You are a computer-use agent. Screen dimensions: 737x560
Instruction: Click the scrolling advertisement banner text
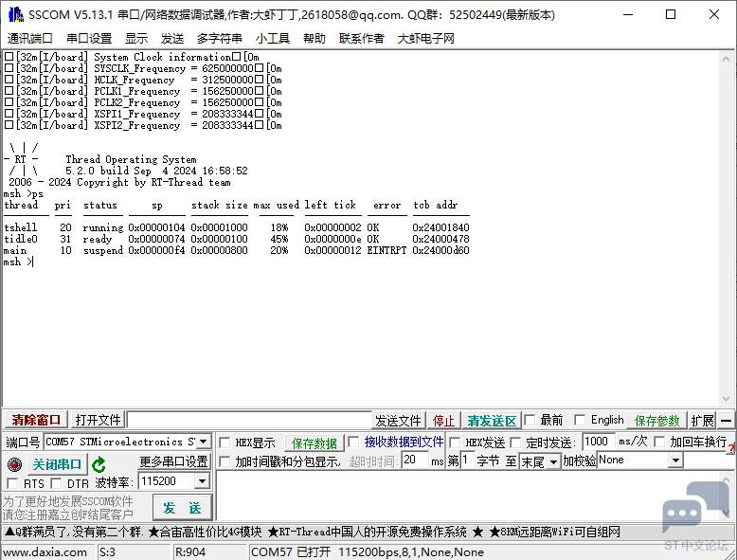pos(312,533)
